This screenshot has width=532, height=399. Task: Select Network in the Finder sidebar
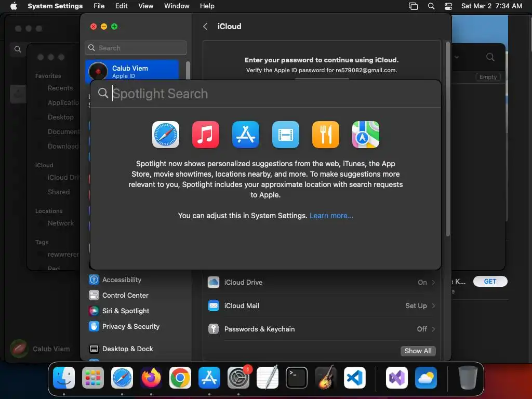tap(60, 223)
